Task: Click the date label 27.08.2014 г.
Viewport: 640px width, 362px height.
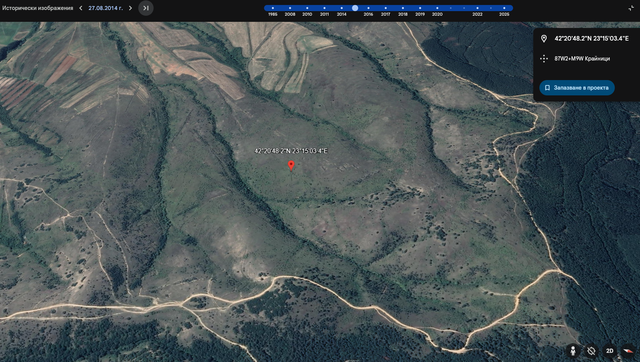Action: pyautogui.click(x=105, y=8)
